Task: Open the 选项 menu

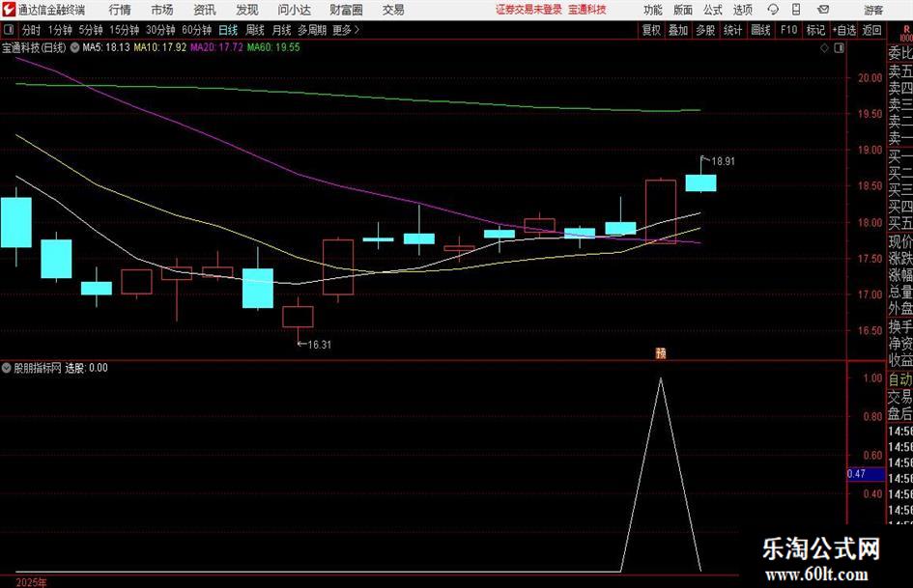Action: (x=742, y=10)
